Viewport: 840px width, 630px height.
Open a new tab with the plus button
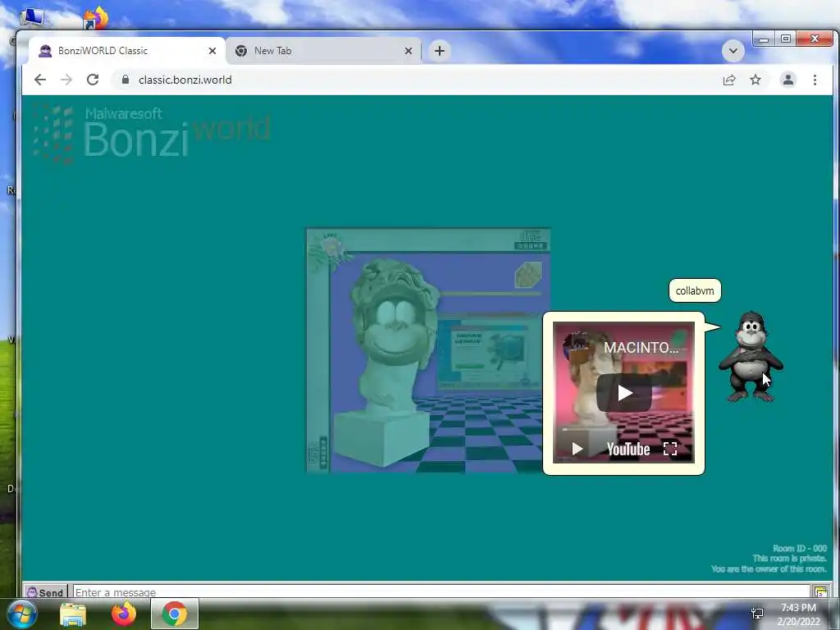pyautogui.click(x=440, y=51)
